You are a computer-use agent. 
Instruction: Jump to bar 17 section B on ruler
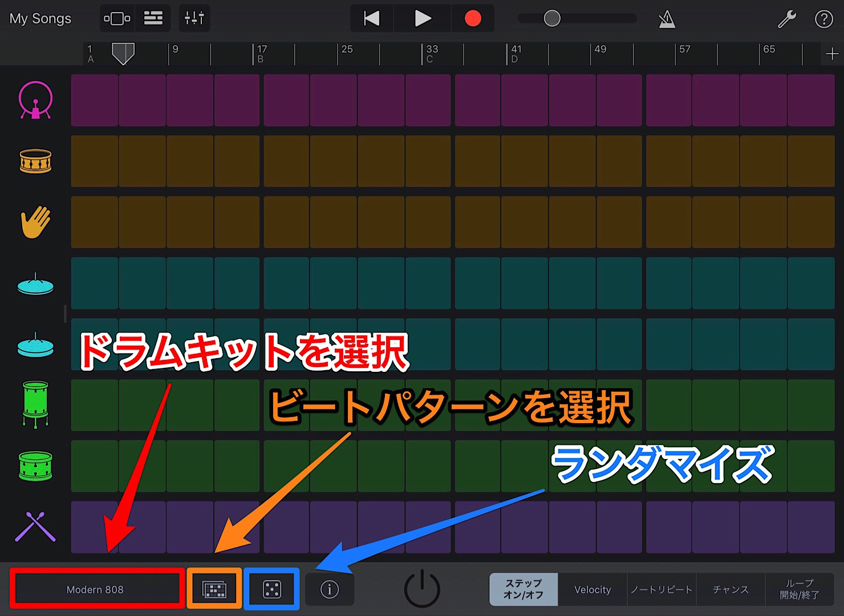262,54
